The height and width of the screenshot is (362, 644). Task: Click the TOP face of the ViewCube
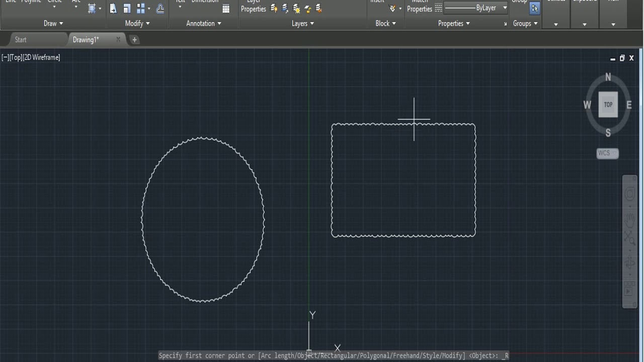(x=608, y=105)
